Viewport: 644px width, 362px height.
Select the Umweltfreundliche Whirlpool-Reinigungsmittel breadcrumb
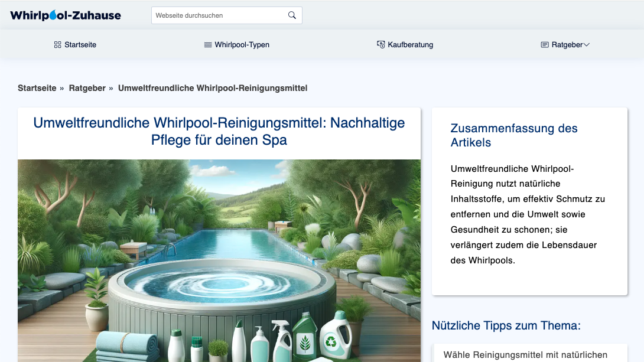click(212, 87)
